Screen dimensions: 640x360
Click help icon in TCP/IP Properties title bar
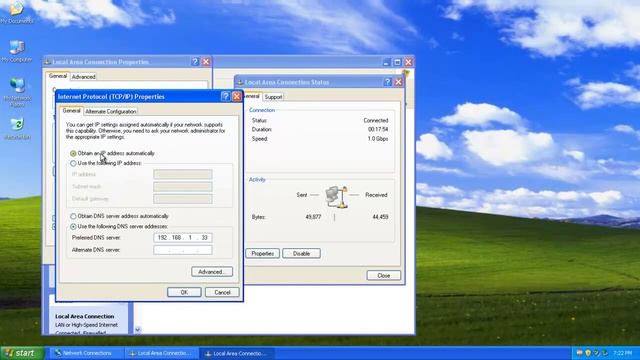coord(225,96)
